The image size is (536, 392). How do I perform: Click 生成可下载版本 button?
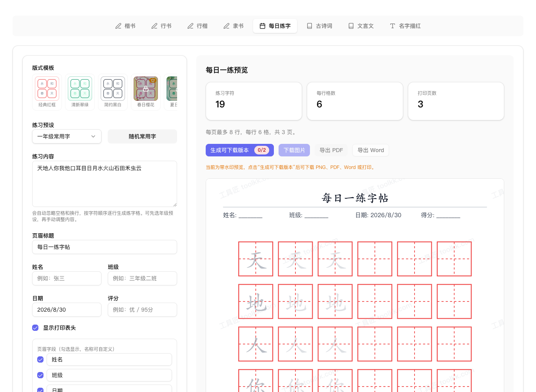pos(240,150)
